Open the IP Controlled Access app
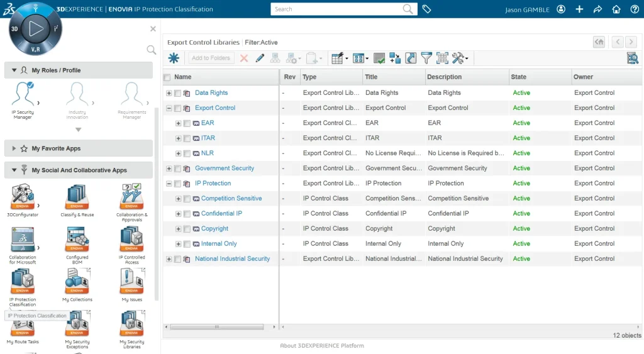644x354 pixels. point(131,239)
